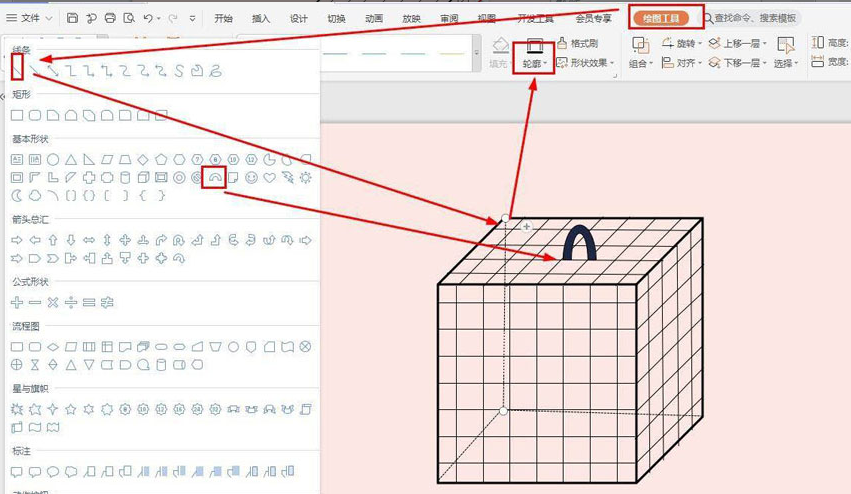Select the flowchart decision diamond
The image size is (851, 494).
[53, 347]
